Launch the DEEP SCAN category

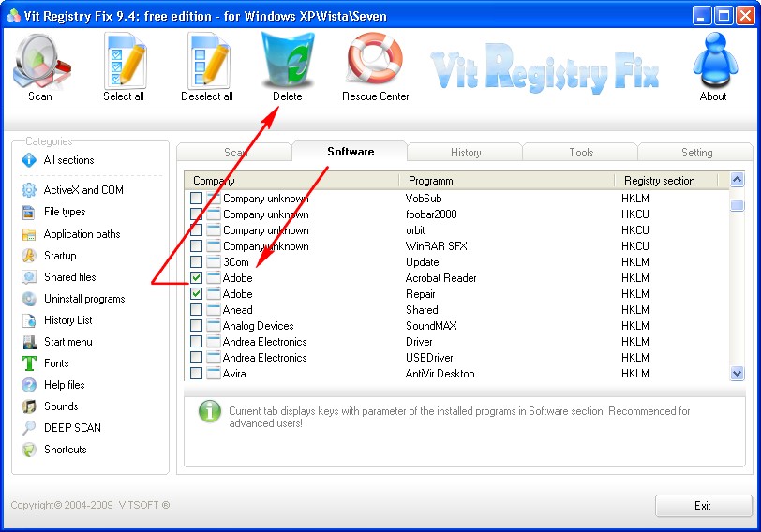coord(61,428)
